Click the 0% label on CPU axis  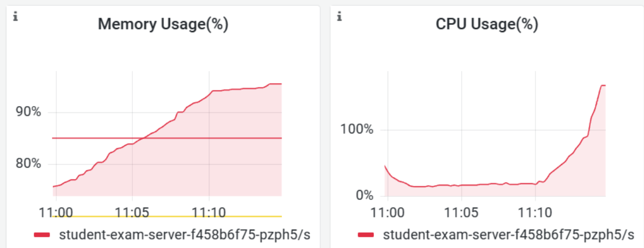click(x=364, y=195)
